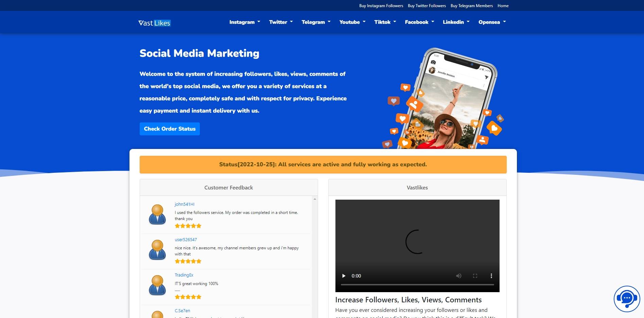Open the Buy Instagram Followers link
Screen dimensions: 644x318
tap(381, 6)
